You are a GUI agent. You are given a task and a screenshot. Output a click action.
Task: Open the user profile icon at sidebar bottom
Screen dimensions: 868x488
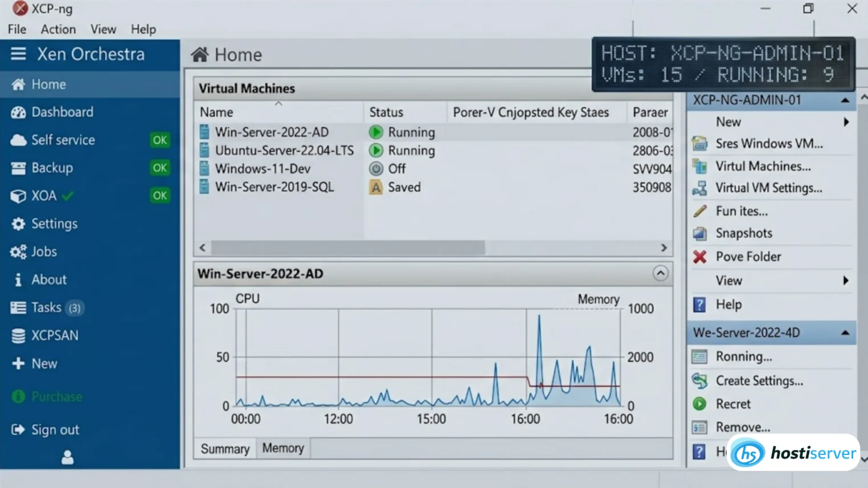coord(67,457)
